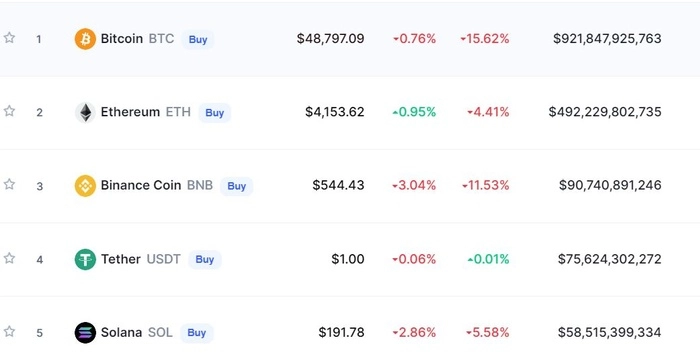
Task: Open the Ethereum coin page link
Action: tap(130, 112)
